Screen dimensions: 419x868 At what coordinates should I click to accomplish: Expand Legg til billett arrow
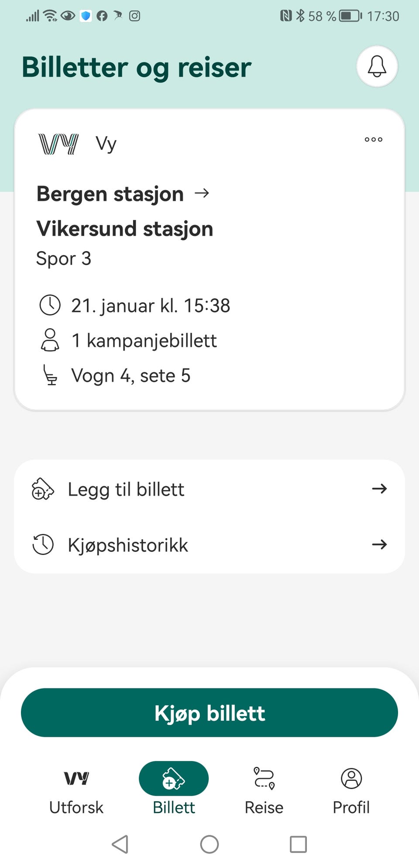coord(379,489)
